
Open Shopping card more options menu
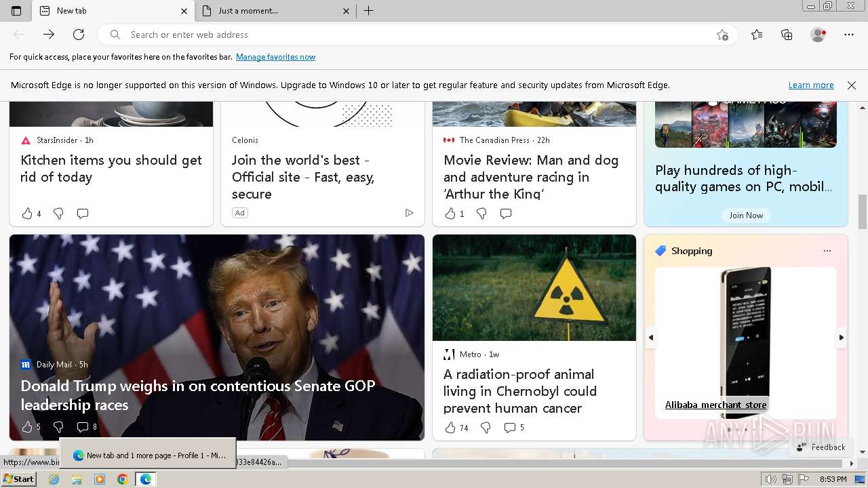[x=827, y=251]
